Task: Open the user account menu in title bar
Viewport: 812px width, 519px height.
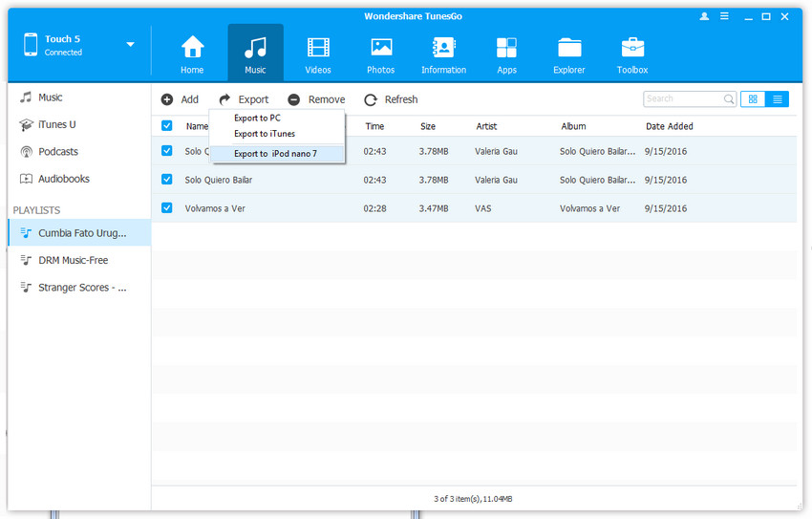Action: 705,16
